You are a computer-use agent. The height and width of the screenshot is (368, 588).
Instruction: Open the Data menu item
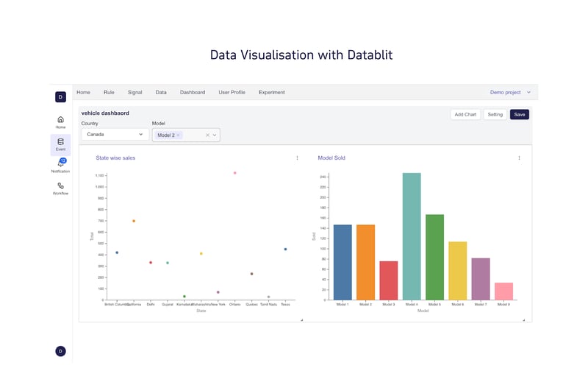tap(161, 93)
